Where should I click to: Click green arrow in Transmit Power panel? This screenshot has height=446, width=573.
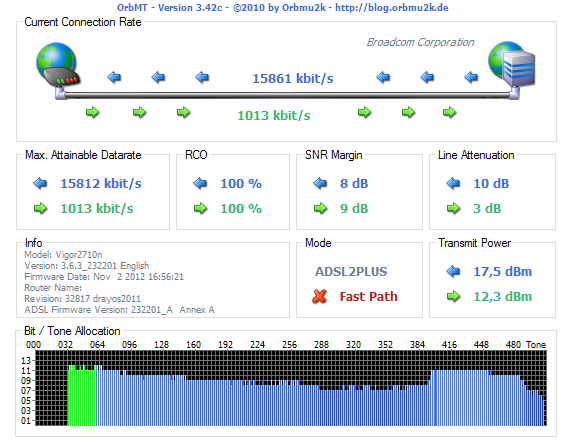(453, 296)
